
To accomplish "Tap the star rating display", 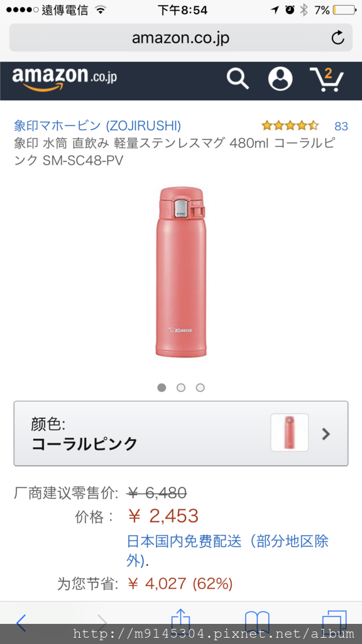I will [290, 125].
